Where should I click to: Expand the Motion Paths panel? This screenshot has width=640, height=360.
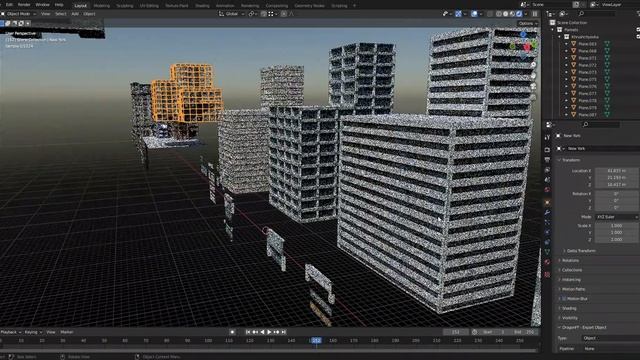click(573, 289)
